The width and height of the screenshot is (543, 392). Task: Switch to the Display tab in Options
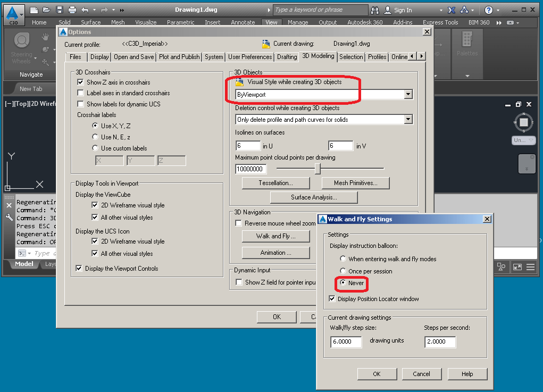99,57
